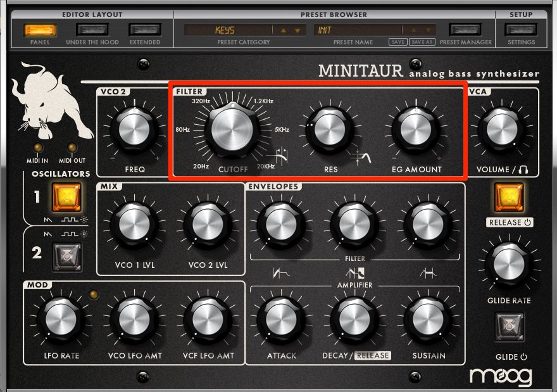
Task: Click the amplifier ATTACK knob
Action: tap(281, 319)
